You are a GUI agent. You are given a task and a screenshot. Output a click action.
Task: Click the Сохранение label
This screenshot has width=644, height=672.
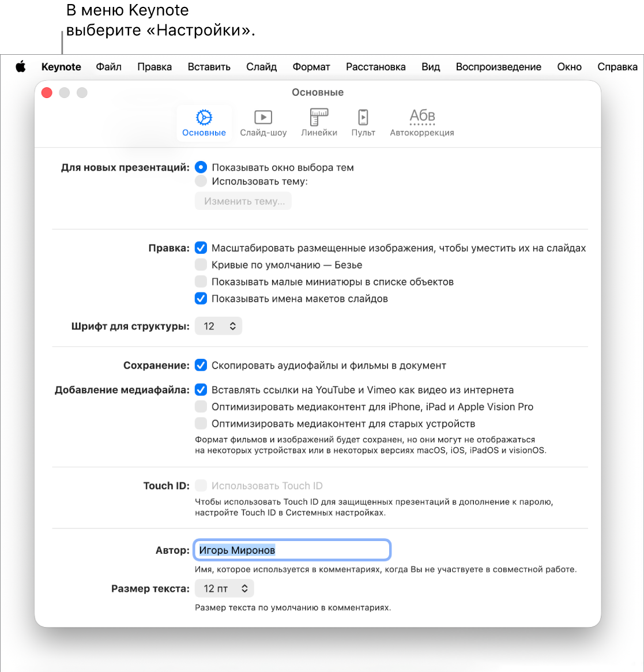[156, 365]
